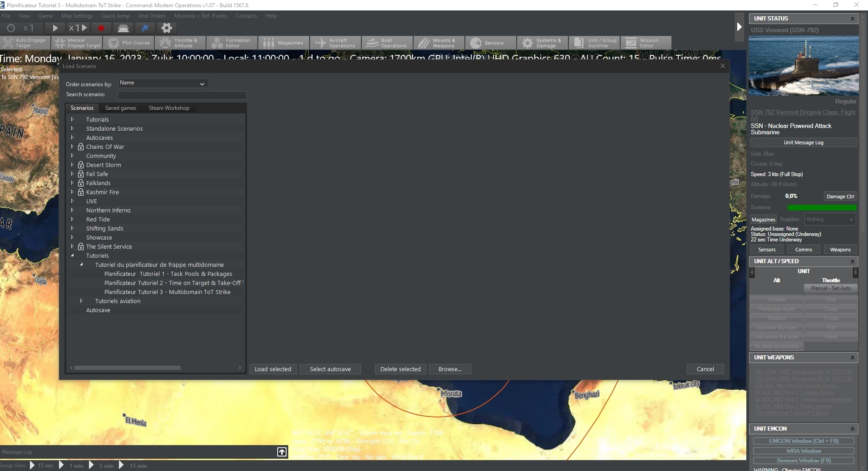Open Aircraft Operations

pyautogui.click(x=336, y=43)
